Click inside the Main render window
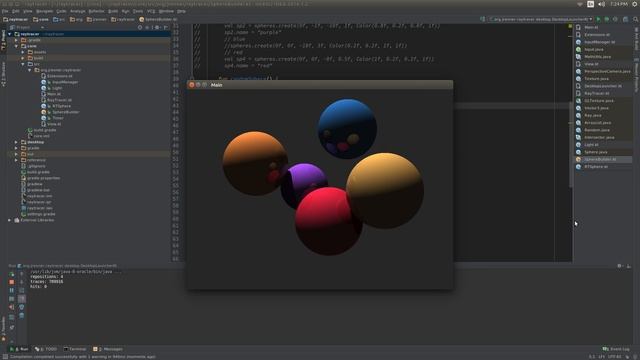Viewport: 640px width, 360px height. 320,189
